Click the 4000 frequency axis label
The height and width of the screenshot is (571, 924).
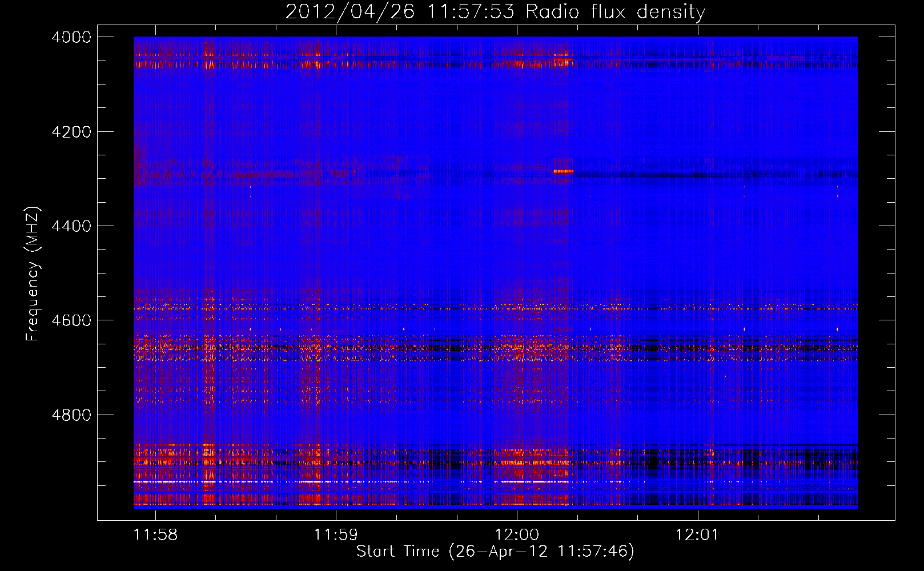click(71, 37)
